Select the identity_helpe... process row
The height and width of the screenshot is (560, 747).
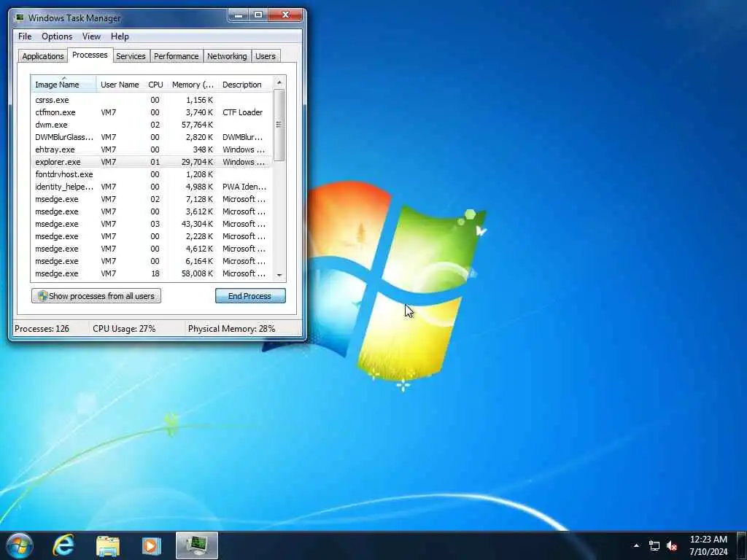(152, 187)
